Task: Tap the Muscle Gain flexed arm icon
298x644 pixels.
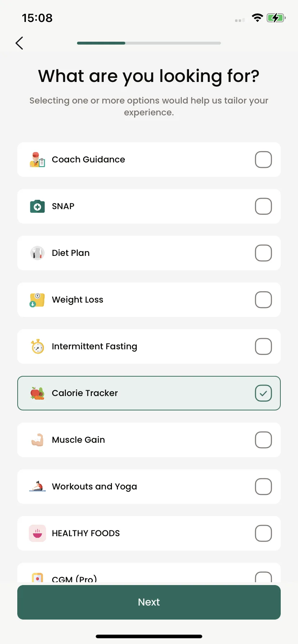Action: (37, 440)
